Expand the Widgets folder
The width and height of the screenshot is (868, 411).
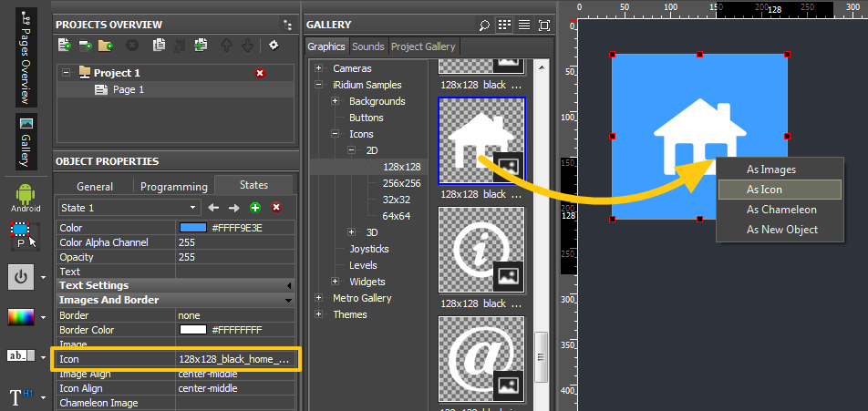pyautogui.click(x=335, y=282)
